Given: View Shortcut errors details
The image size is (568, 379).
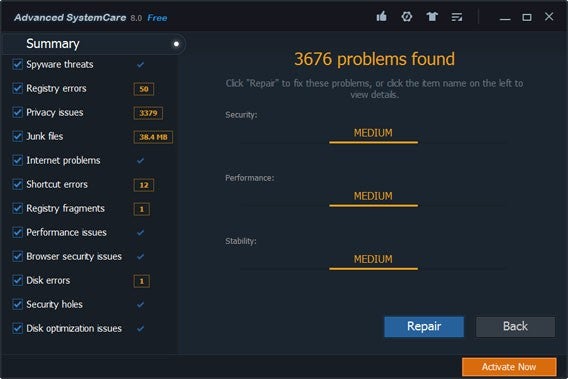Looking at the screenshot, I should (x=57, y=184).
